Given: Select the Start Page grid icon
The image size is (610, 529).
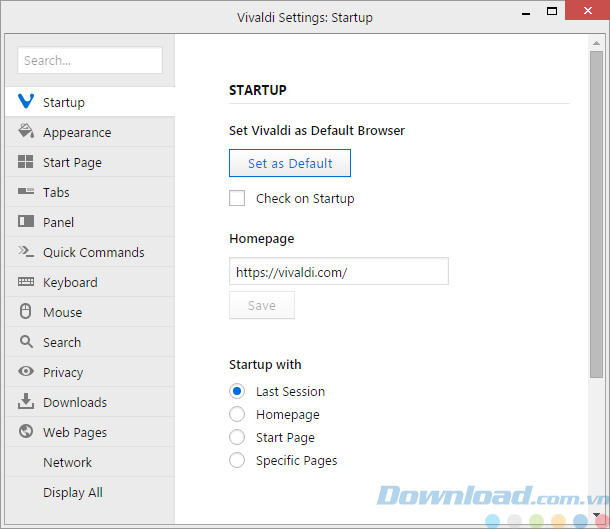Looking at the screenshot, I should click(26, 162).
